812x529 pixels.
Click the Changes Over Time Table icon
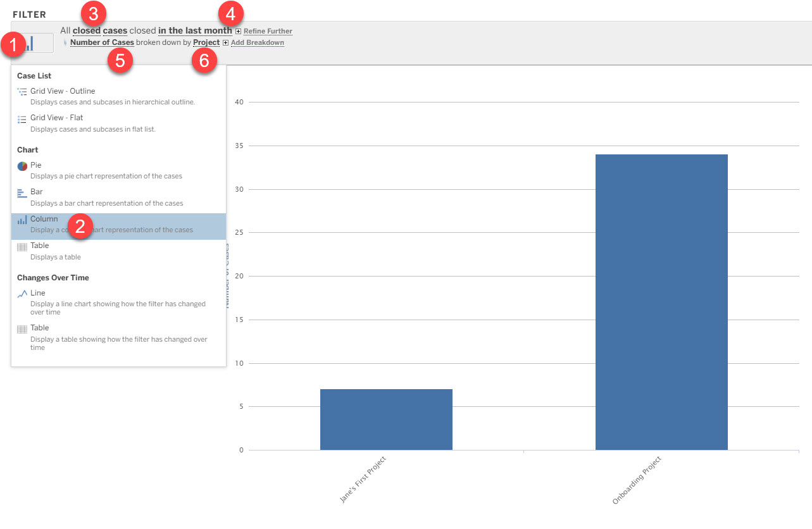22,329
